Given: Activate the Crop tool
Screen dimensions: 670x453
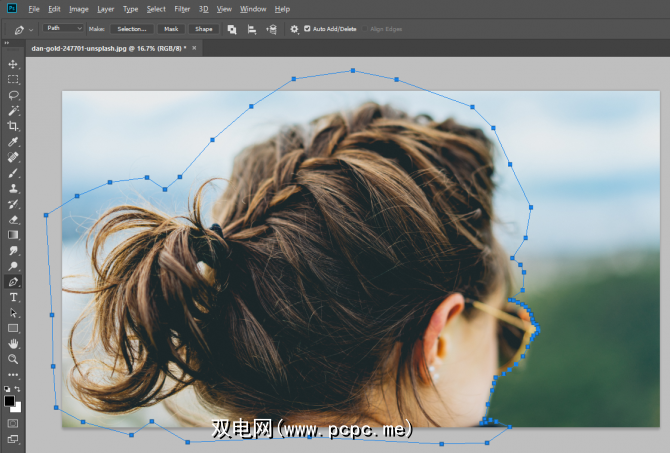Looking at the screenshot, I should (13, 126).
